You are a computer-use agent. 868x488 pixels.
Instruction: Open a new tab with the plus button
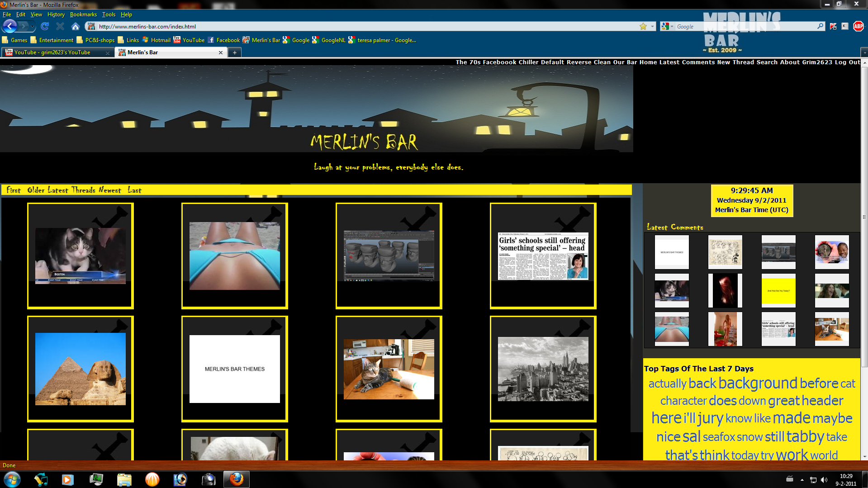tap(234, 52)
